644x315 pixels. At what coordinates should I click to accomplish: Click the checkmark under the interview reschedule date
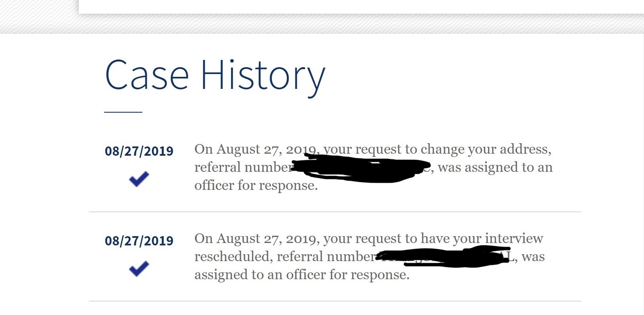pos(139,268)
